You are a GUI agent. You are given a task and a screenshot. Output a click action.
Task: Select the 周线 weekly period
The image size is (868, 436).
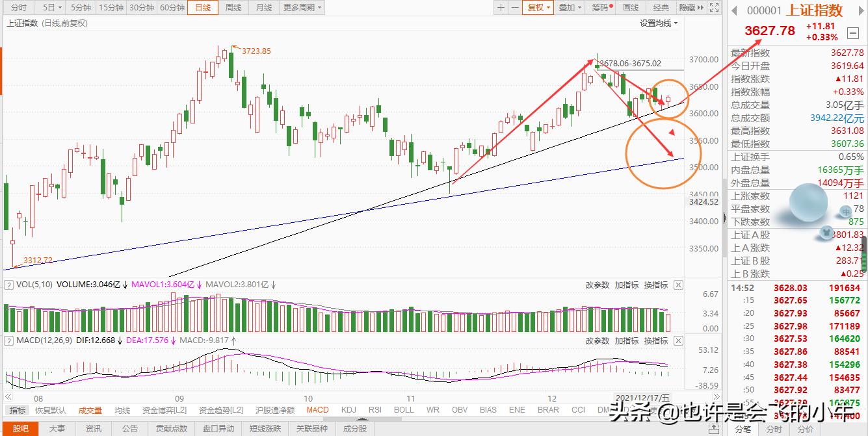(x=233, y=8)
